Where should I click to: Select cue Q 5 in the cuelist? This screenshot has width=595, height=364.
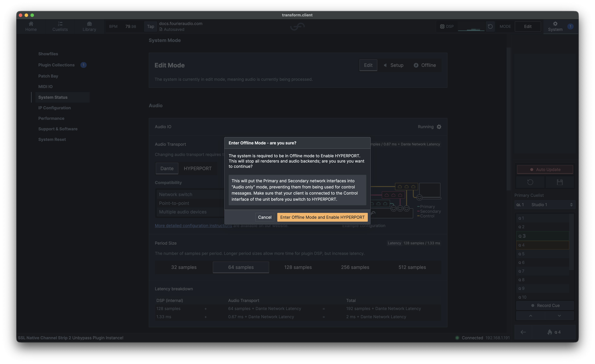click(543, 254)
